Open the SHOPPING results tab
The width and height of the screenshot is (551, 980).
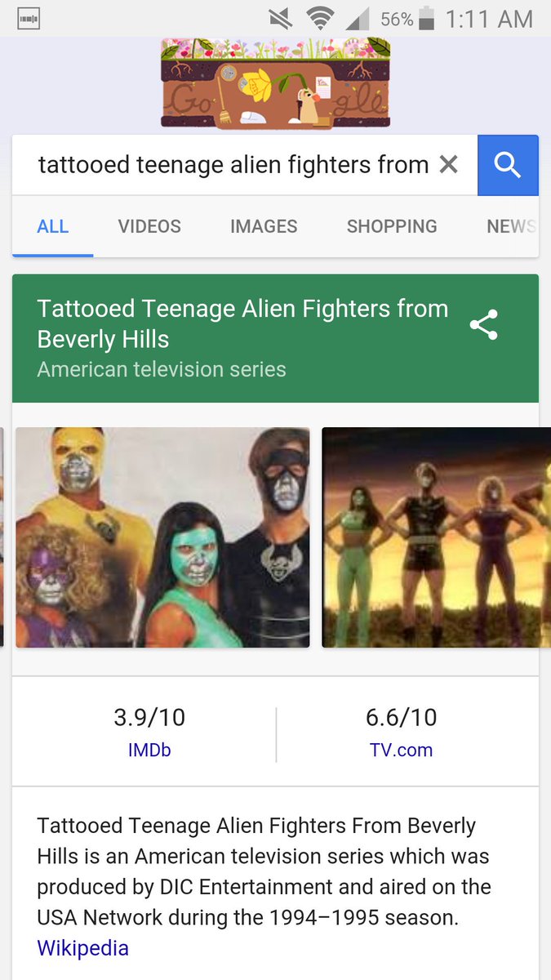click(x=392, y=226)
